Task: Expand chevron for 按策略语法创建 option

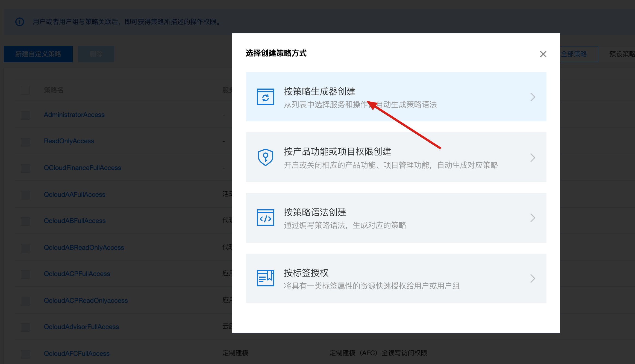Action: point(533,218)
